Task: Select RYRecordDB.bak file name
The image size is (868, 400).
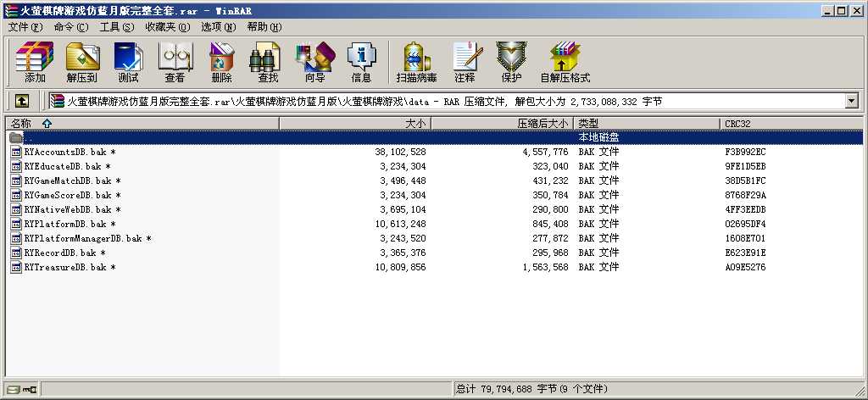Action: tap(64, 253)
